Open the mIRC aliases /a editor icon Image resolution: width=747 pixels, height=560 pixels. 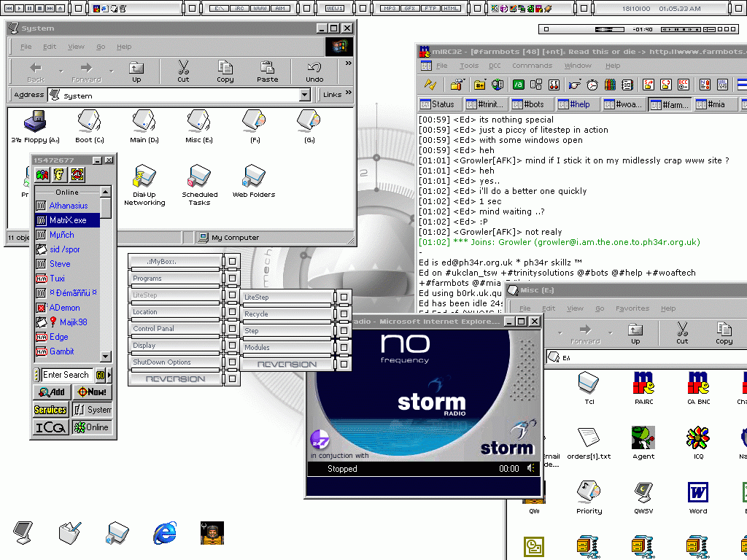(x=518, y=85)
